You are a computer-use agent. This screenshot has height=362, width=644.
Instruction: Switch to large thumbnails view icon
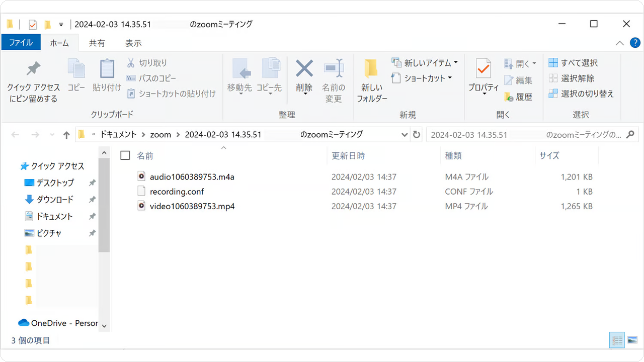tap(632, 340)
